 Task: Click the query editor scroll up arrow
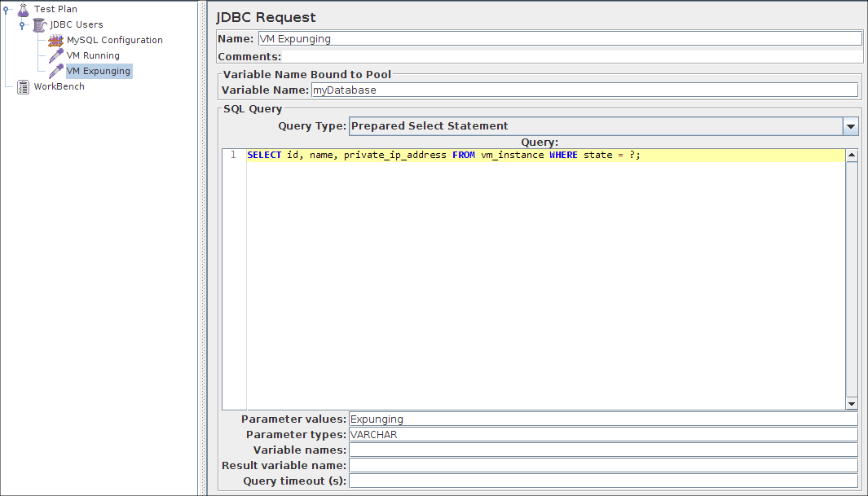coord(852,155)
